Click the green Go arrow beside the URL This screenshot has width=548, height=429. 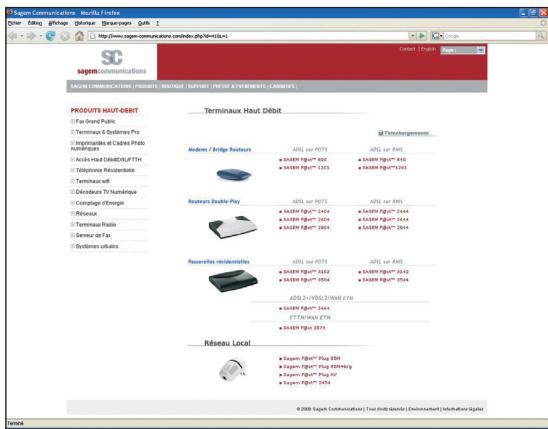[x=422, y=36]
